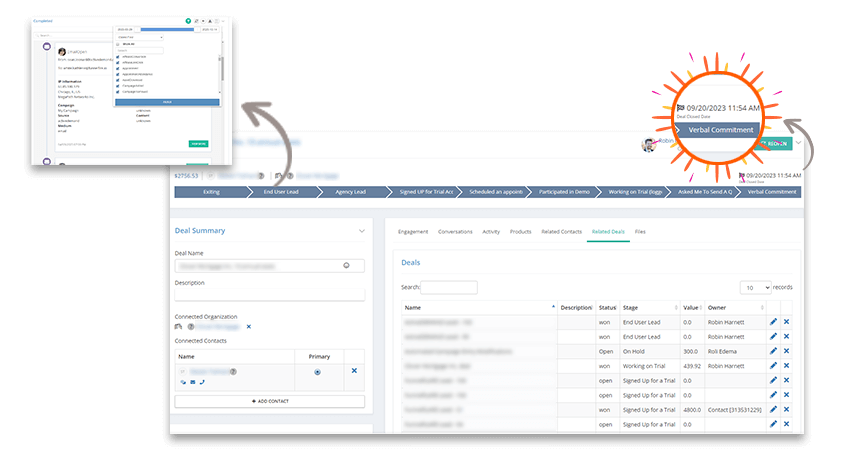Click the help icon beside Connected Organization
The image size is (846, 466).
[x=190, y=326]
